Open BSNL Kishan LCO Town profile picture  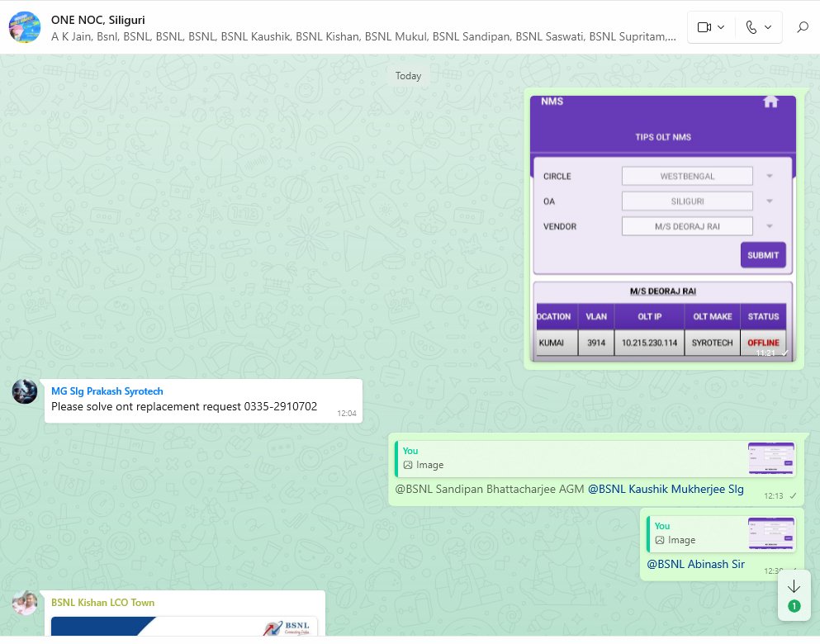click(25, 604)
